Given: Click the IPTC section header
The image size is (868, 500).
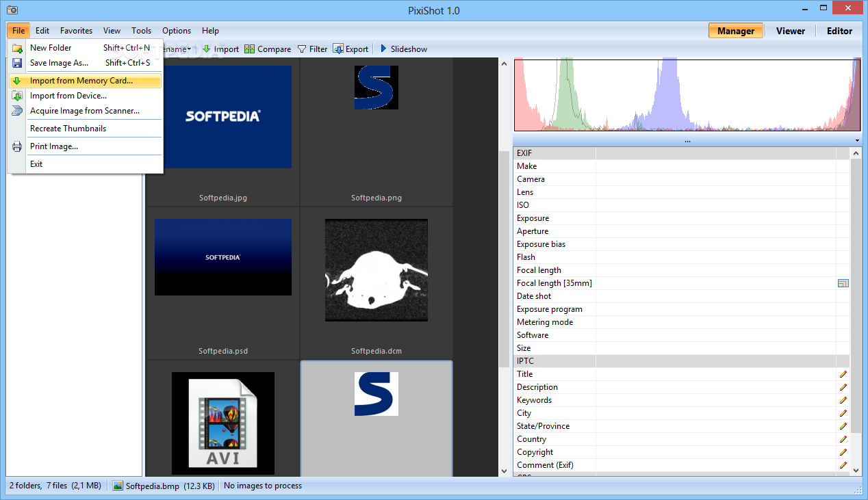Looking at the screenshot, I should tap(682, 361).
